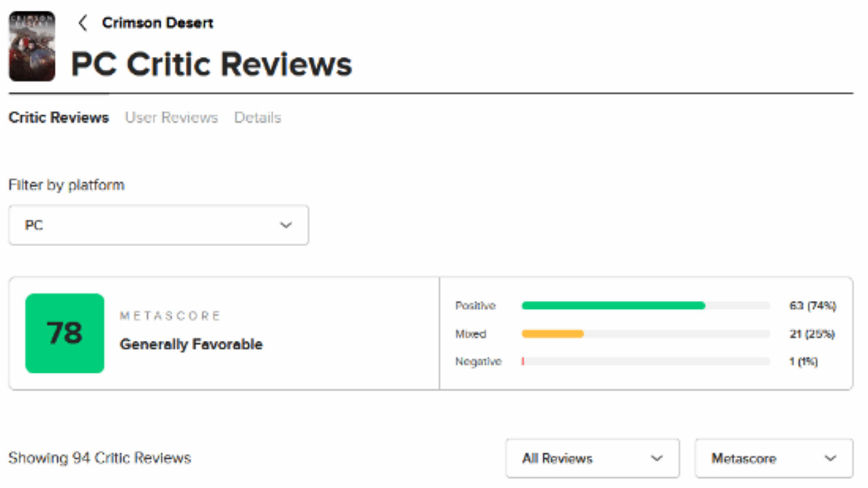Click the Crimson Desert title link
This screenshot has width=868, height=488.
click(157, 23)
